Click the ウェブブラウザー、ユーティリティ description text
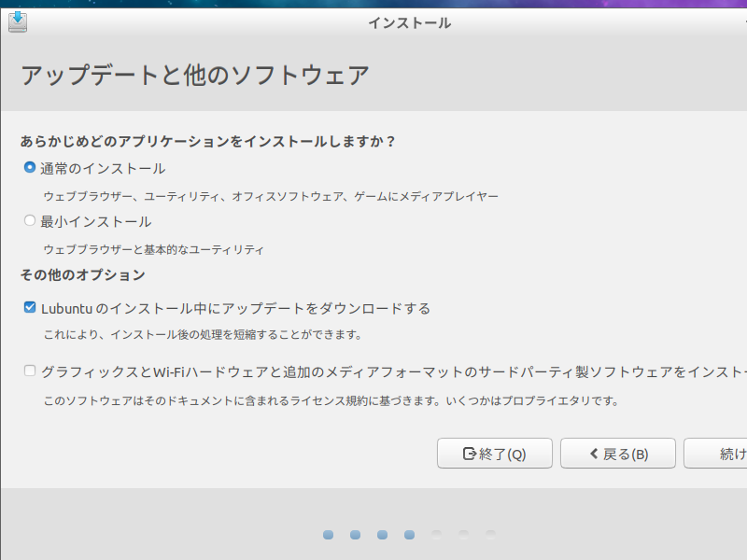This screenshot has width=747, height=560. tap(271, 196)
